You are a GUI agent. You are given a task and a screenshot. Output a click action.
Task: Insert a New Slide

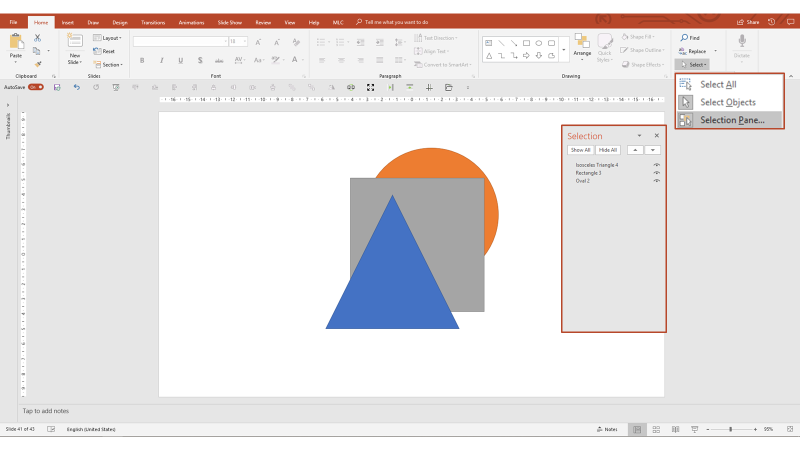[75, 49]
